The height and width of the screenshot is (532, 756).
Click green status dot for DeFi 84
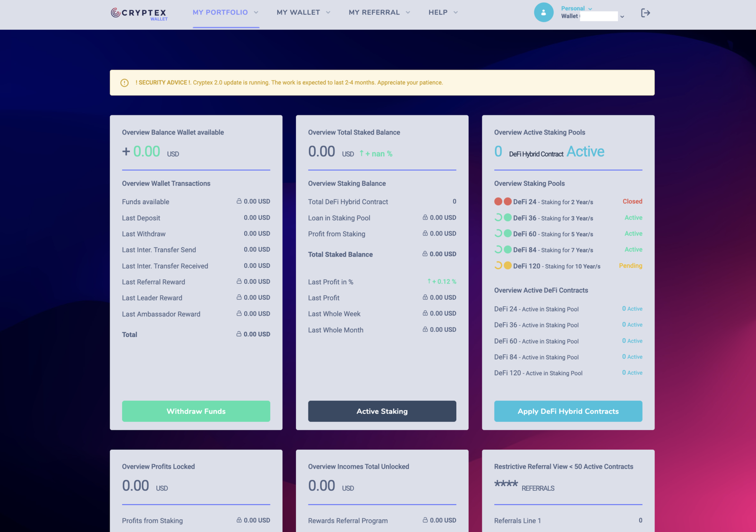[507, 249]
